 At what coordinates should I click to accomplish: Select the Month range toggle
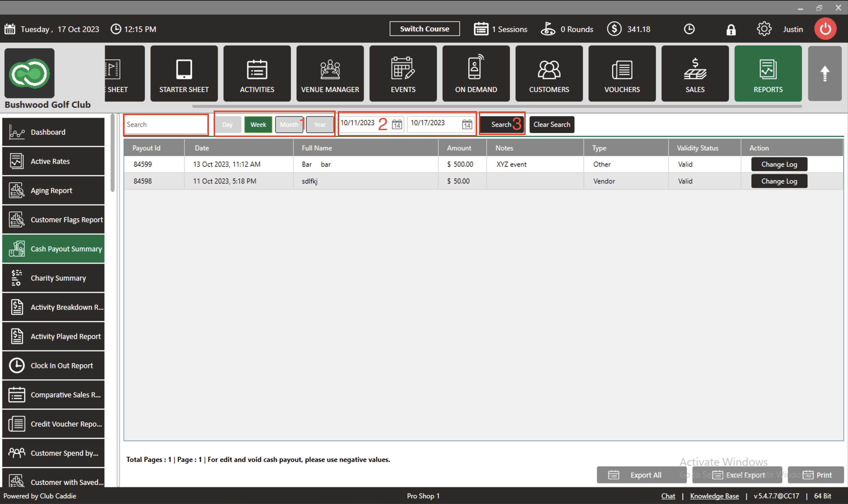tap(289, 125)
